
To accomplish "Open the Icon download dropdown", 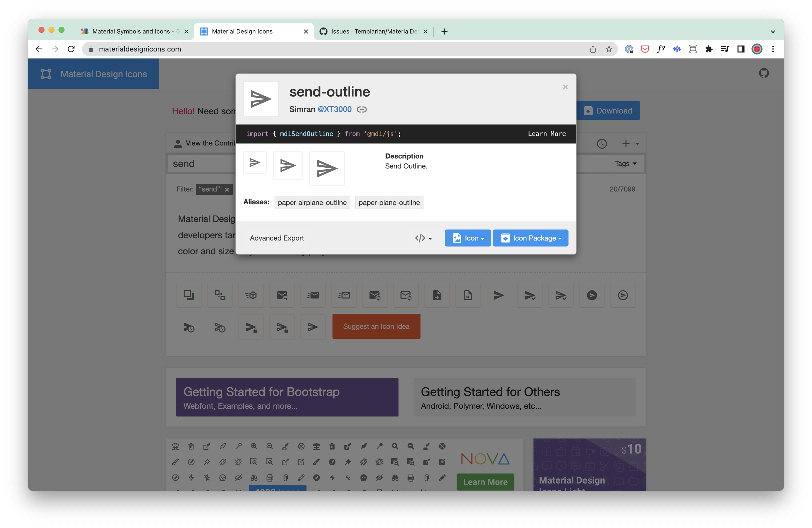I will pos(467,238).
